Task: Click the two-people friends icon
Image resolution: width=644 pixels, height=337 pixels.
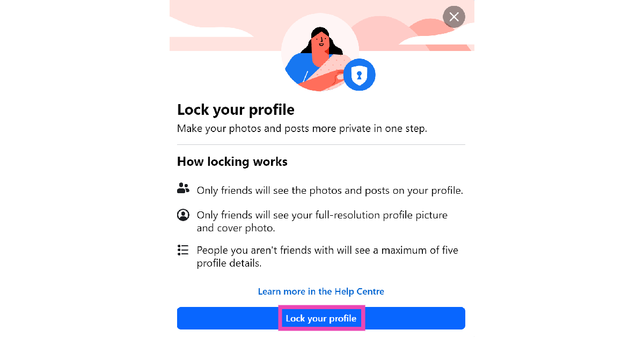Action: 183,188
